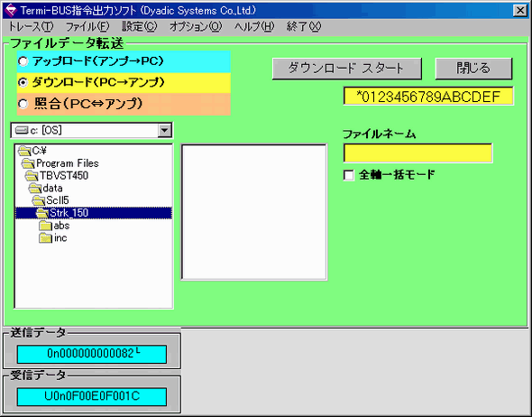Select the 照合(PC⇔アンプ) radio button
Image resolution: width=532 pixels, height=417 pixels.
tap(23, 104)
